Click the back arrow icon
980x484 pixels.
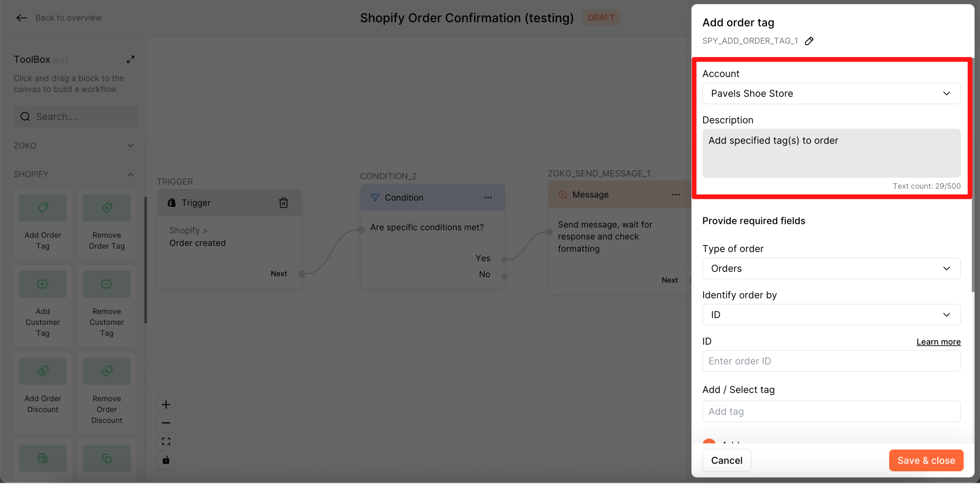click(x=22, y=18)
